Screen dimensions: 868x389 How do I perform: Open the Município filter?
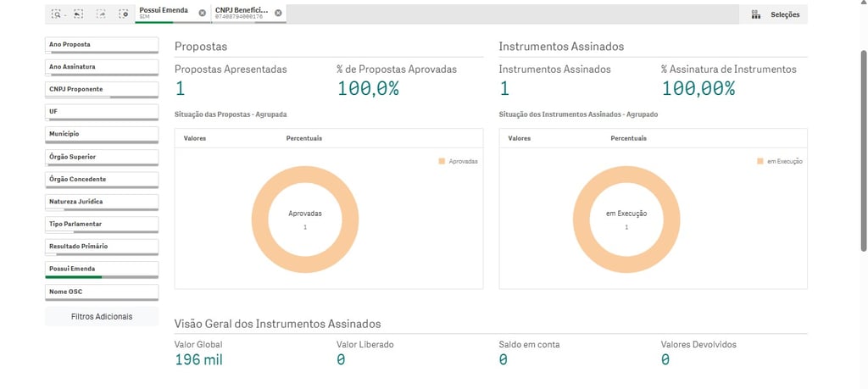tap(102, 135)
